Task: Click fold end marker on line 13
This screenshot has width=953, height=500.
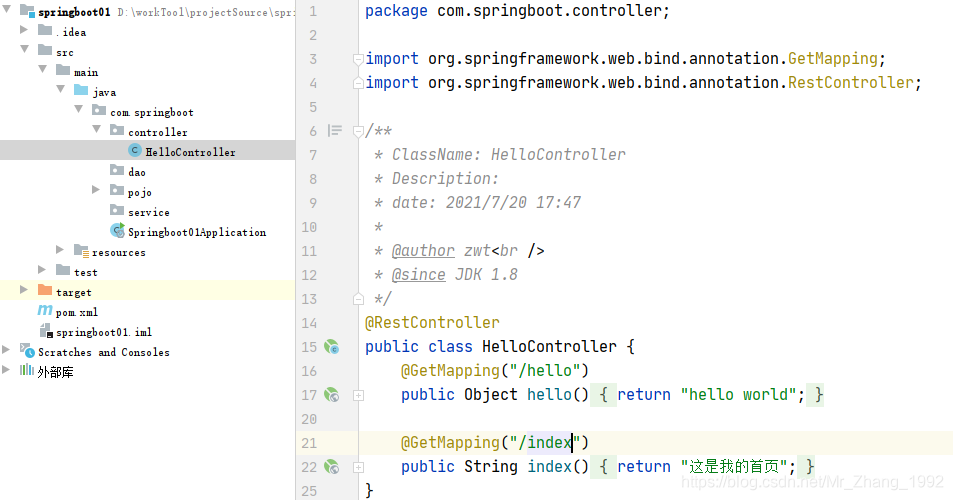Action: [x=359, y=299]
